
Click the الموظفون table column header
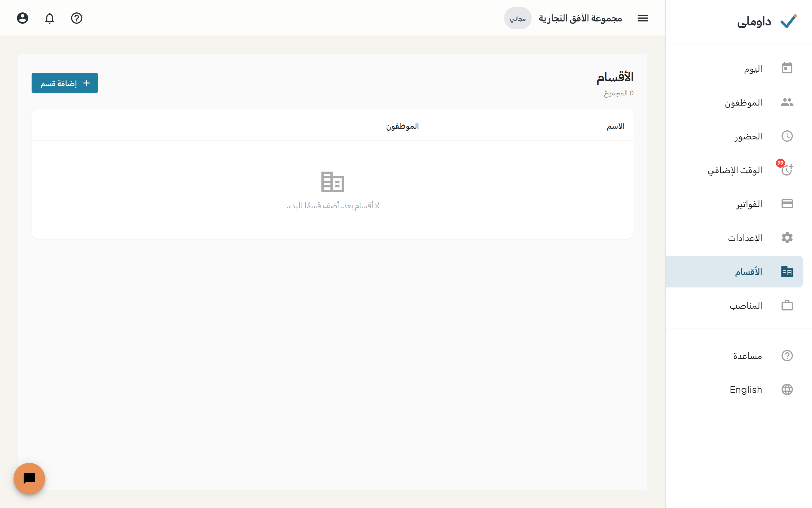coord(402,126)
